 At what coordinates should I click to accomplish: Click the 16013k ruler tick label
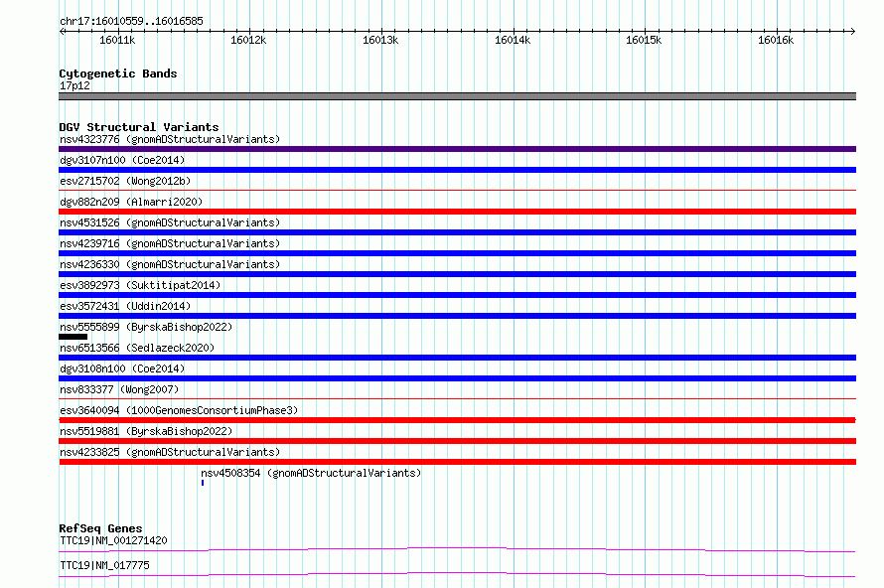pos(380,40)
